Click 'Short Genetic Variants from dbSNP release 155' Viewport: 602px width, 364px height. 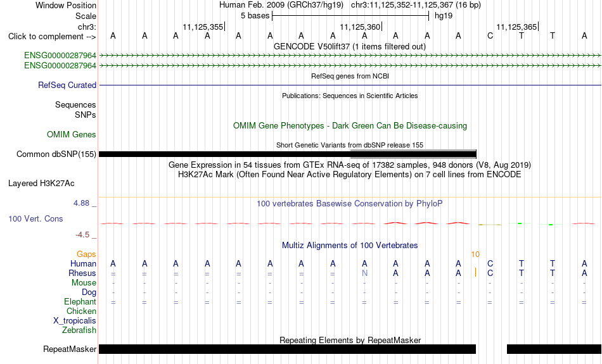[x=350, y=145]
